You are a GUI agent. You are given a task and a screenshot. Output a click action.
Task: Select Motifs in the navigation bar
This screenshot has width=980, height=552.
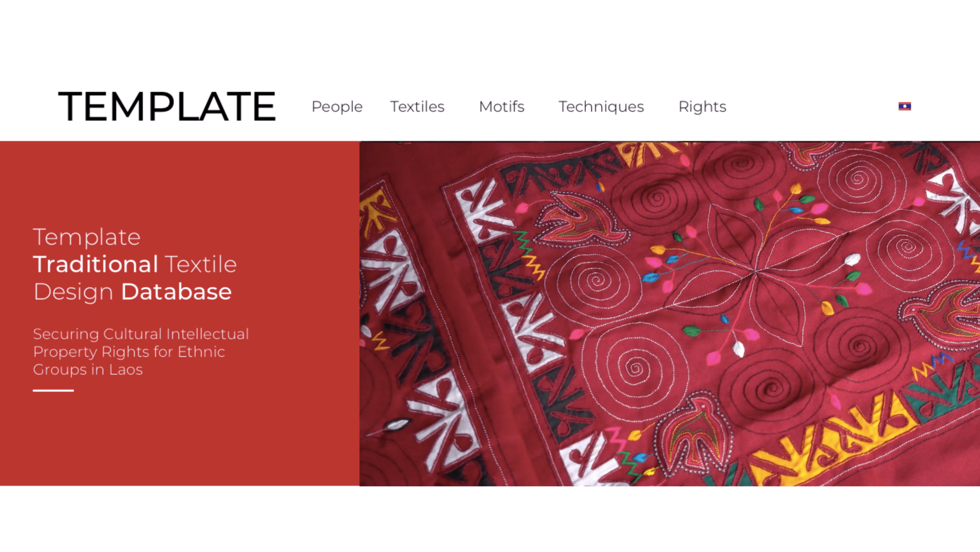coord(501,106)
